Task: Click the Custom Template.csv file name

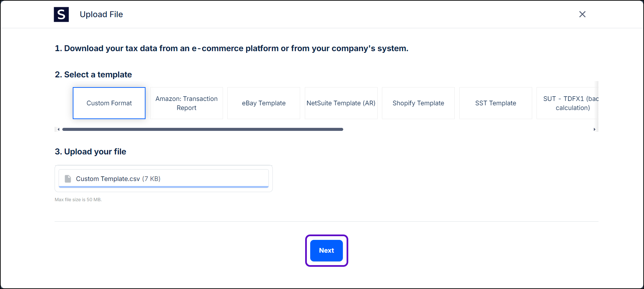Action: point(108,179)
